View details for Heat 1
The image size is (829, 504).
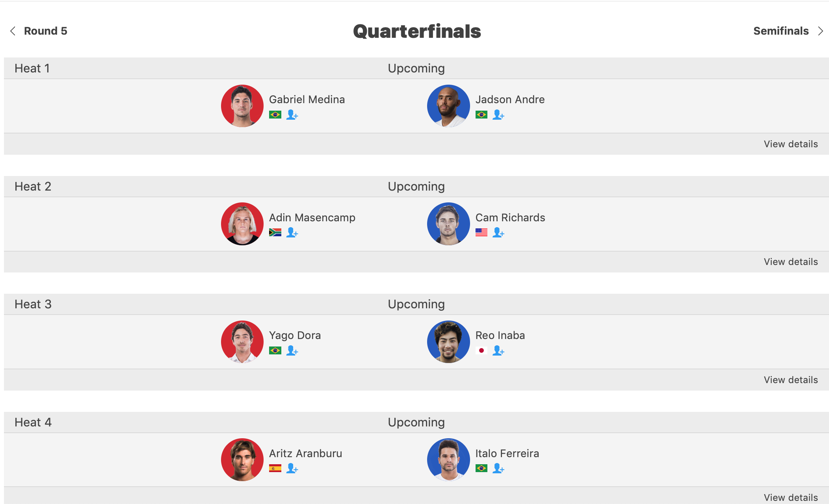click(x=791, y=144)
